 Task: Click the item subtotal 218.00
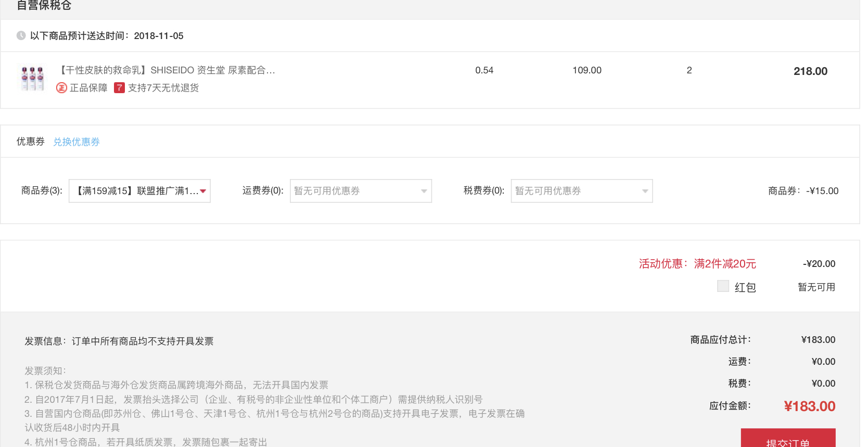tap(810, 71)
